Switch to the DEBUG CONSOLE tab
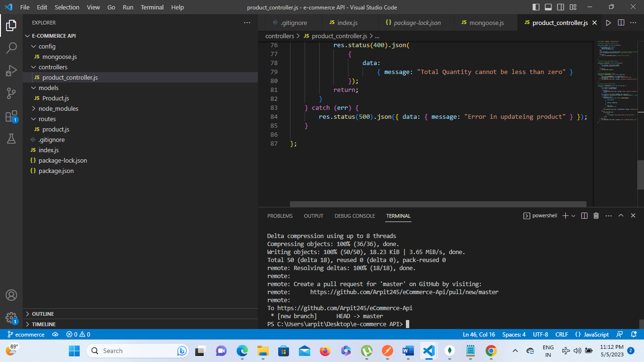 click(x=355, y=215)
